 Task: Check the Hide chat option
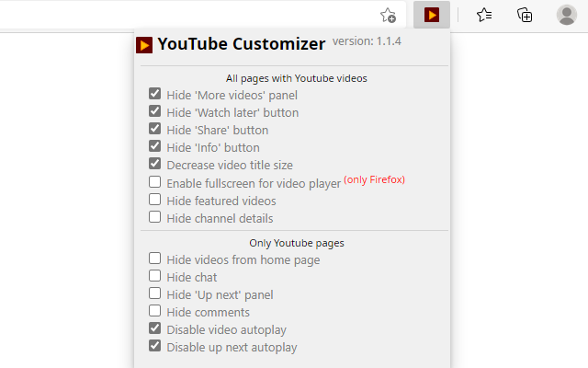coord(155,277)
